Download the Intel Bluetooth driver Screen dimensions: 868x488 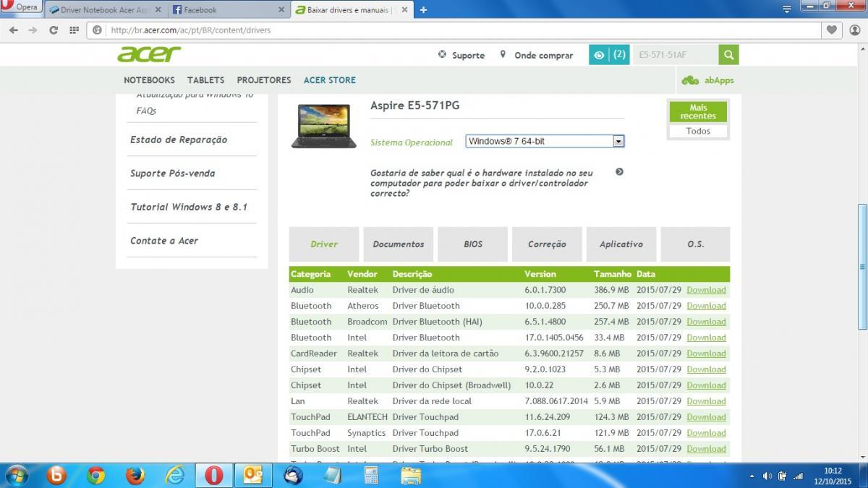706,338
